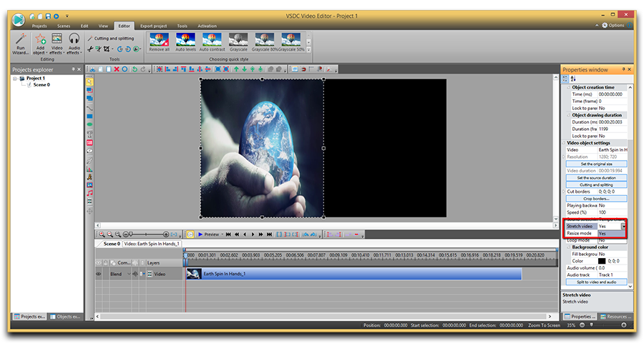Screen dimensions: 644x351
Task: Open the Run Wizard tool
Action: pos(20,44)
